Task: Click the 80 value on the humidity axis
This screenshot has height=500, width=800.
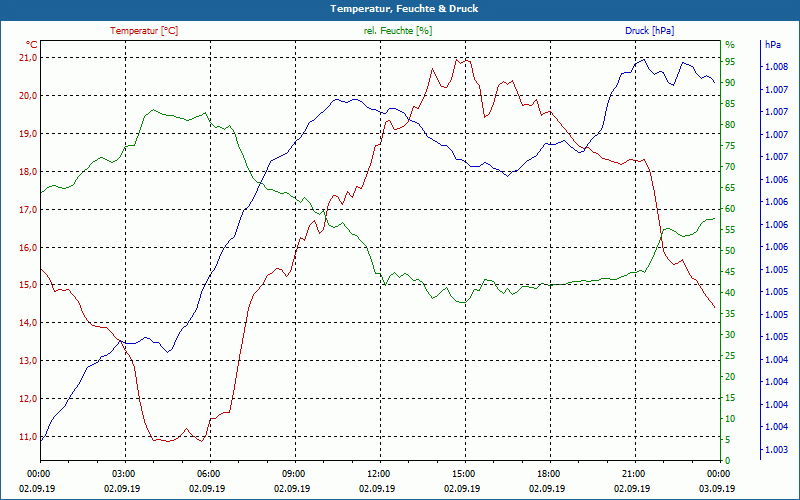Action: (x=730, y=124)
